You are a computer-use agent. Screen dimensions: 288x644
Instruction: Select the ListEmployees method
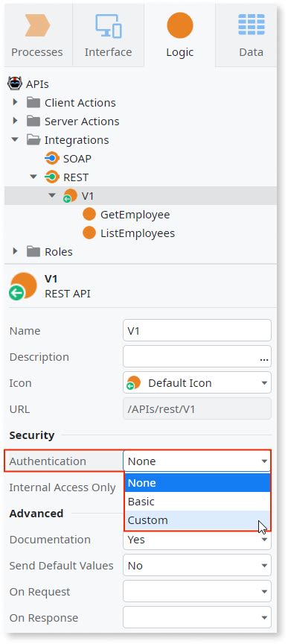[x=138, y=233]
